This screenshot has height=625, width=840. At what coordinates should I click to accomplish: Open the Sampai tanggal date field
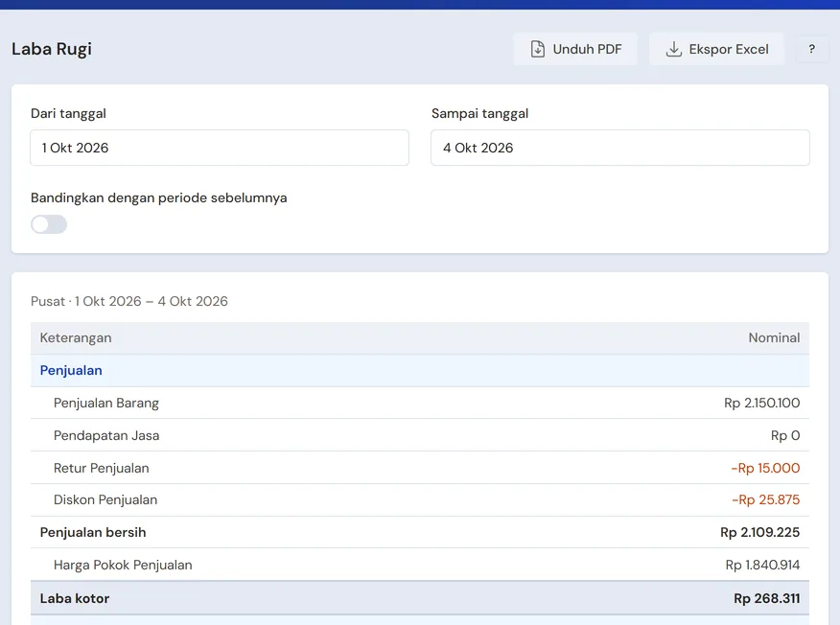point(620,148)
